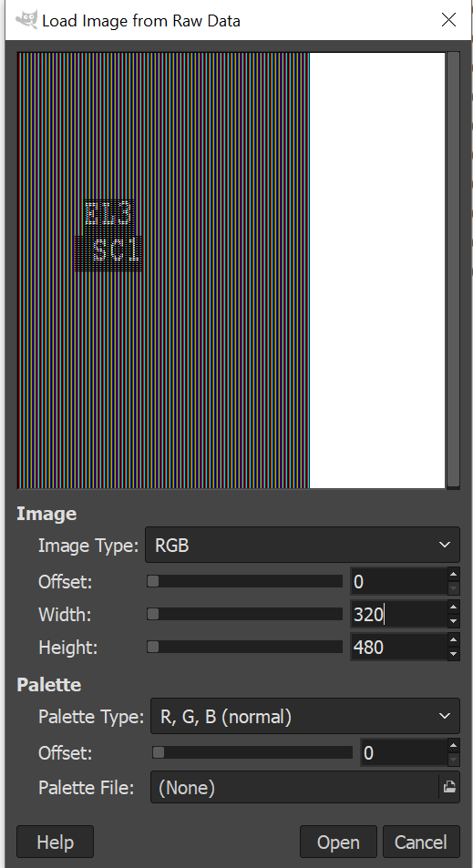Increase image Offset with up arrow
473x868 pixels.
(x=454, y=574)
